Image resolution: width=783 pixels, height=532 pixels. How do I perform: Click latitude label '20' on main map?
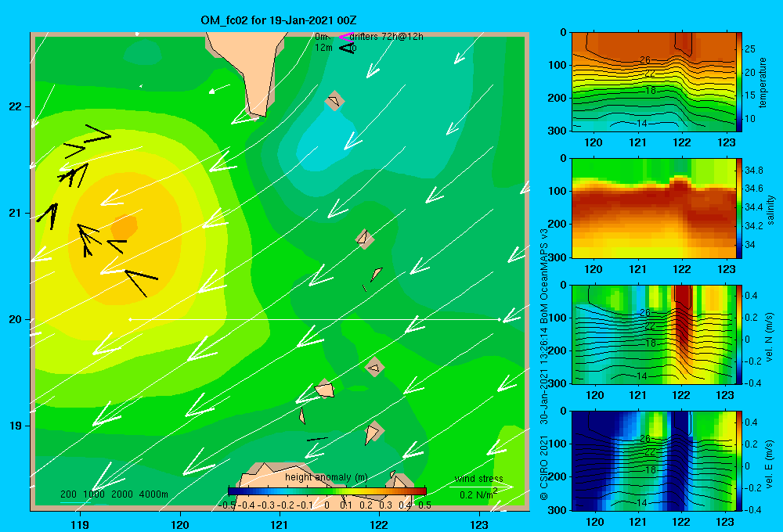pyautogui.click(x=15, y=319)
